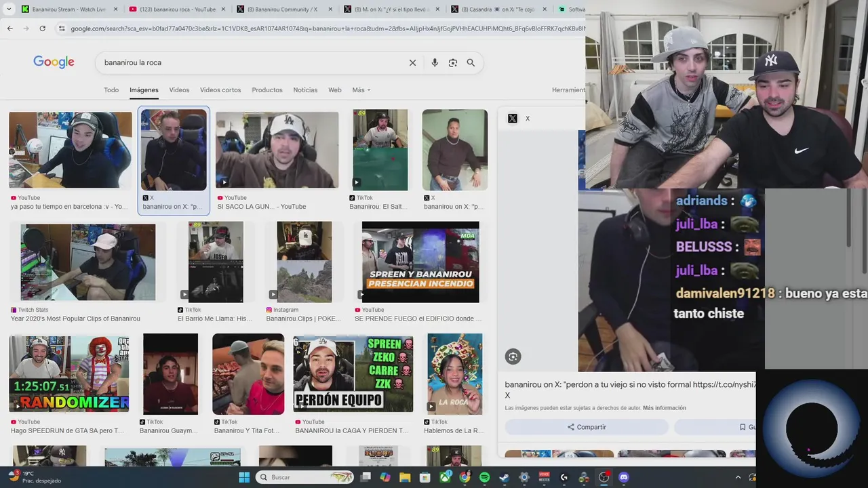Click the 'Compartir' share button
Viewport: 868px width, 488px height.
587,427
